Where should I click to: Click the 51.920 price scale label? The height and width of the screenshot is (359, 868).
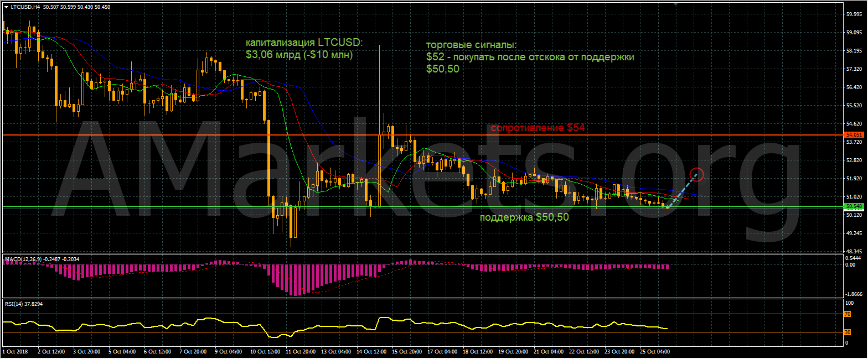point(853,178)
